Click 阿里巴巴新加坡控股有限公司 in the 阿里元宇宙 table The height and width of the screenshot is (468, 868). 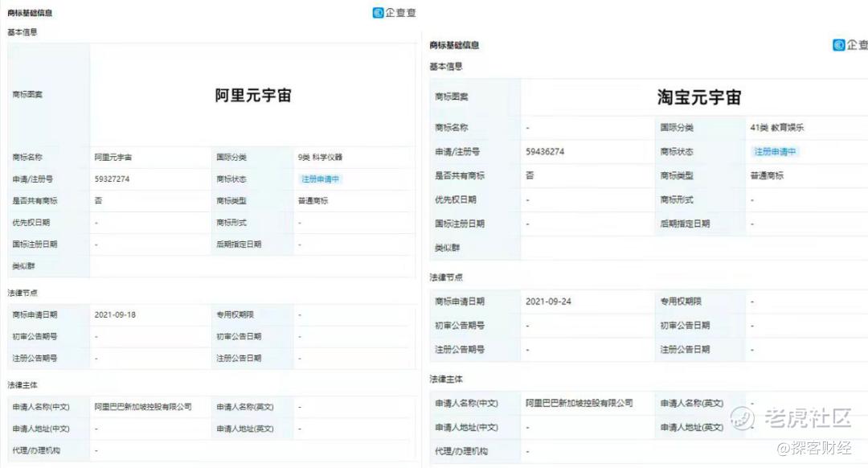[143, 407]
